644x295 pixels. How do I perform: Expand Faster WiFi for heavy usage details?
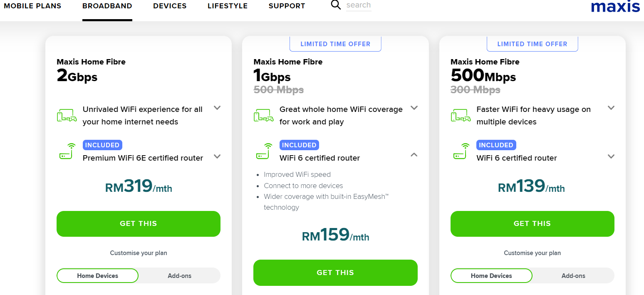click(611, 108)
